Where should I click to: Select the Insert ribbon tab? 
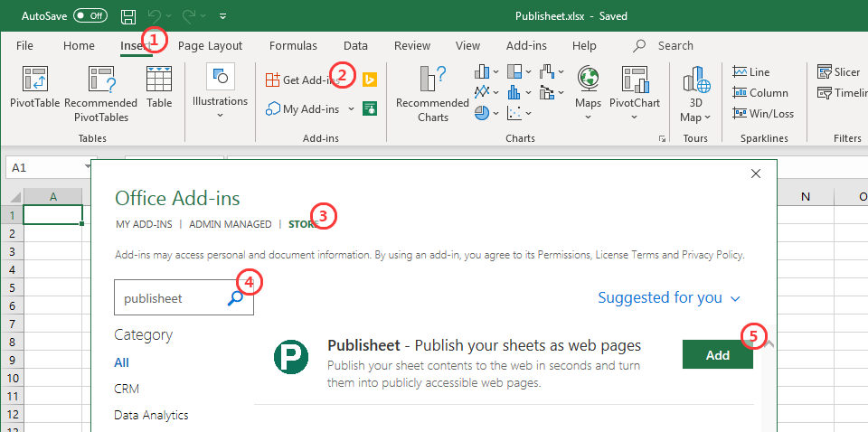[136, 46]
